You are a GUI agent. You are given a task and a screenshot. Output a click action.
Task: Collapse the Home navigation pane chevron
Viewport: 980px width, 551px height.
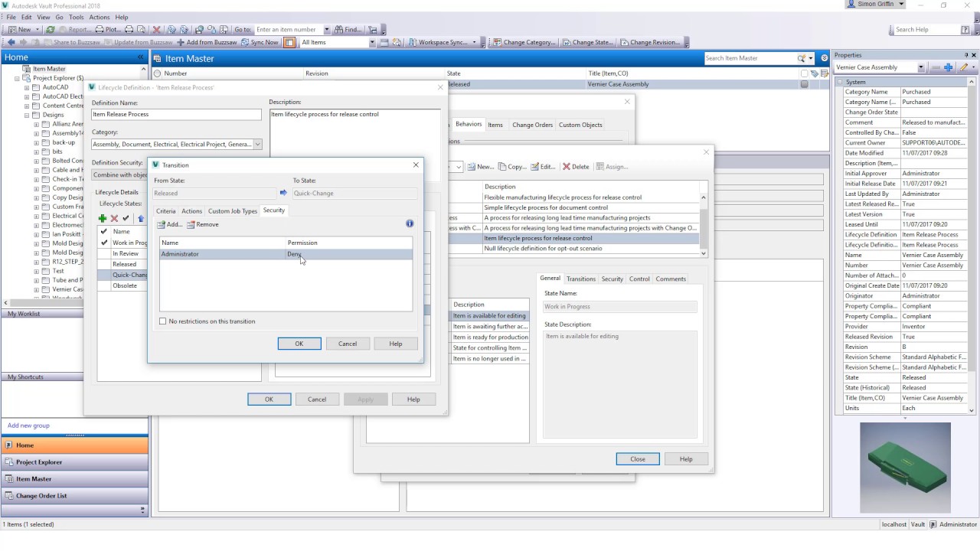point(141,57)
